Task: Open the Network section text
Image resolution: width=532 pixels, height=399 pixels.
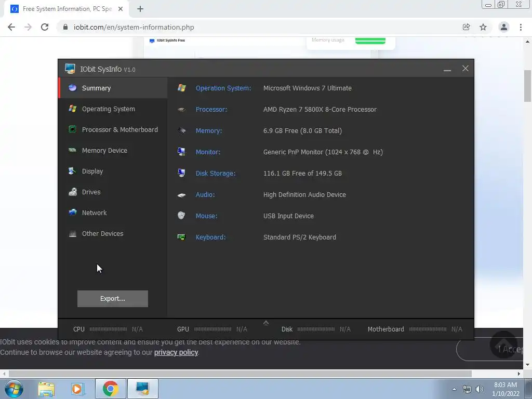Action: pyautogui.click(x=95, y=212)
